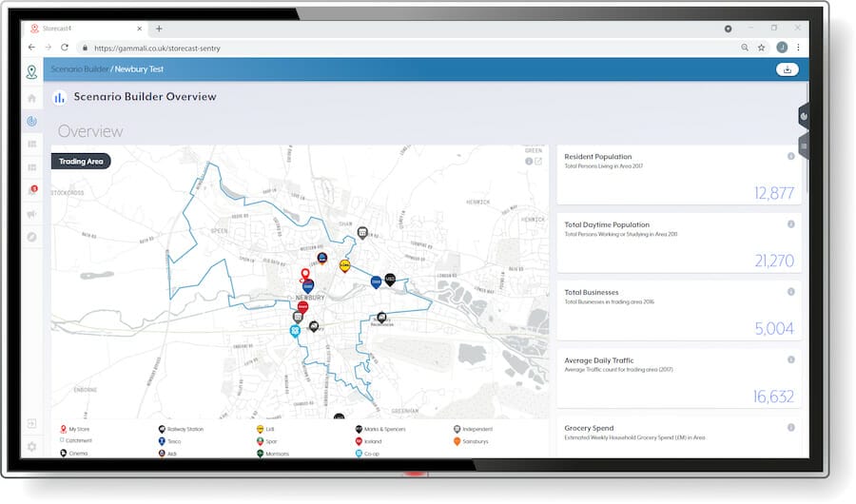Viewport: 856px width, 504px height.
Task: Click the 21,270 daytime population value
Action: [x=774, y=261]
